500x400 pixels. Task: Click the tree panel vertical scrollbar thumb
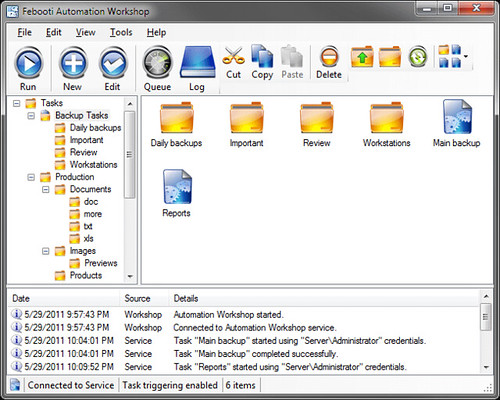(x=129, y=155)
